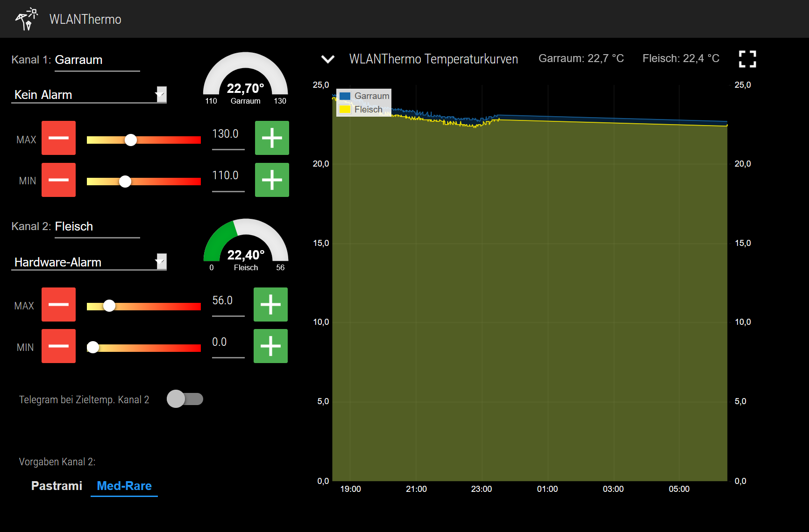This screenshot has width=809, height=532.
Task: Click the WLANThermo logo icon
Action: click(x=26, y=19)
